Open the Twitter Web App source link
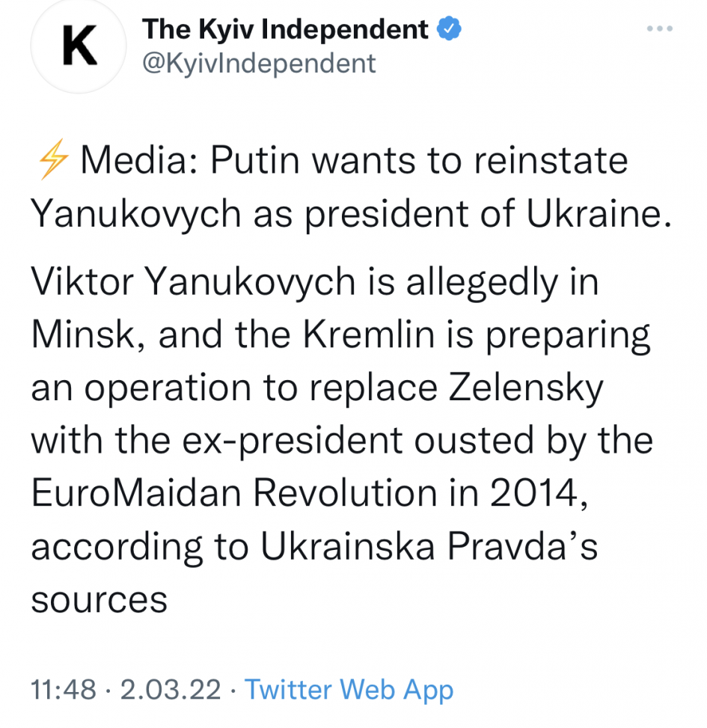The height and width of the screenshot is (728, 707). pos(349,689)
